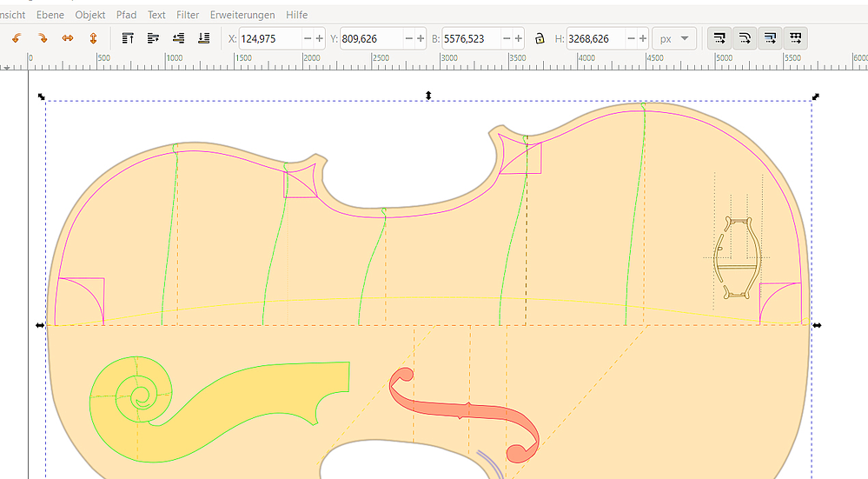Open the Pfad menu

(126, 15)
